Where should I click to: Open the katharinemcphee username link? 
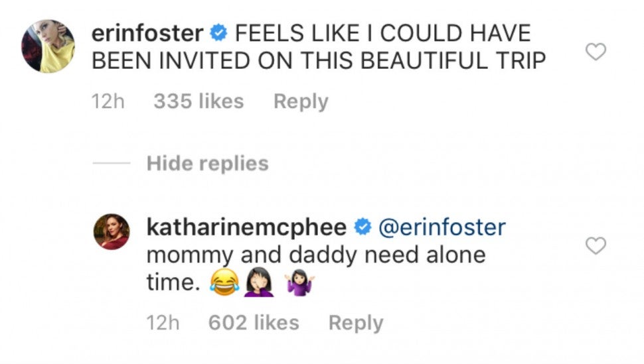pyautogui.click(x=246, y=228)
